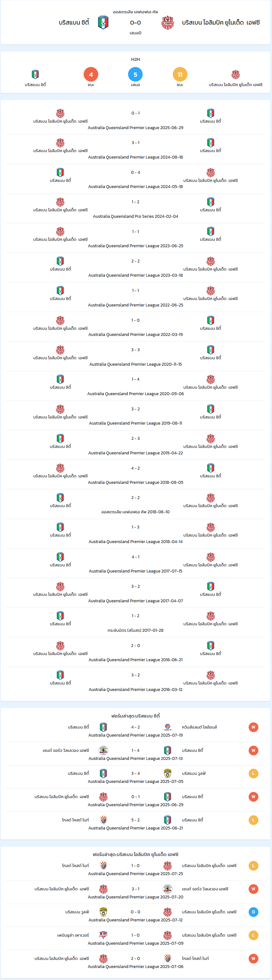Image resolution: width=272 pixels, height=980 pixels.
Task: Open the club friendly match dated 2017-01-28
Action: click(x=135, y=622)
